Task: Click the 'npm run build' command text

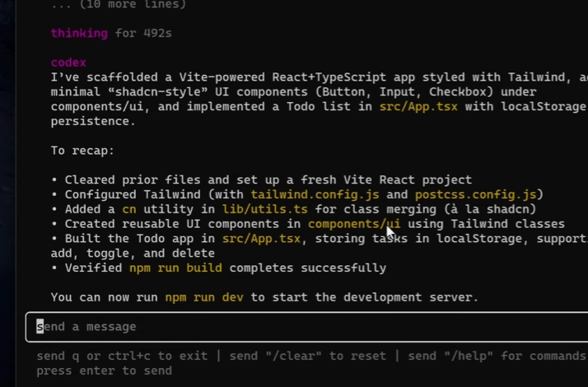Action: 175,268
